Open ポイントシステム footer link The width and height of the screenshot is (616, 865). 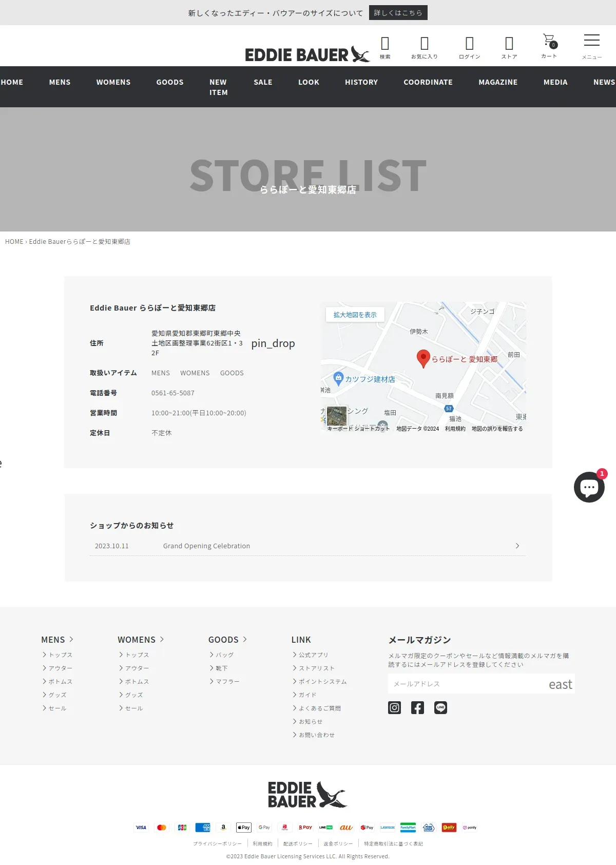(x=322, y=682)
